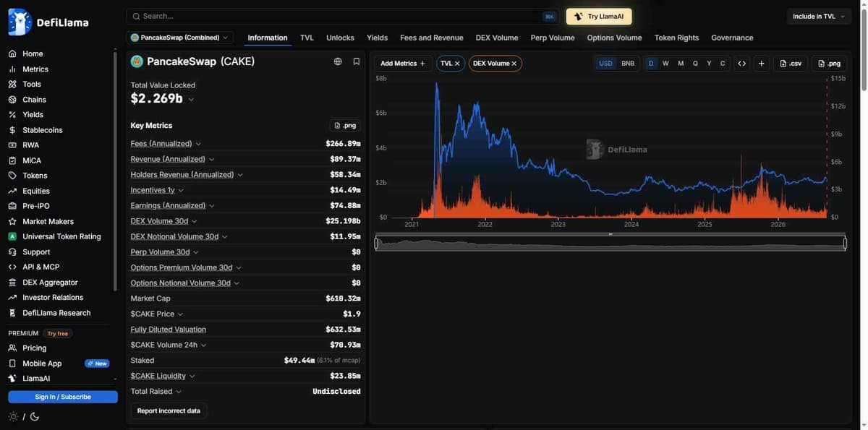Expand Total Value Locked breakdown chevron
Viewport: 868px width, 430px height.
pos(191,100)
